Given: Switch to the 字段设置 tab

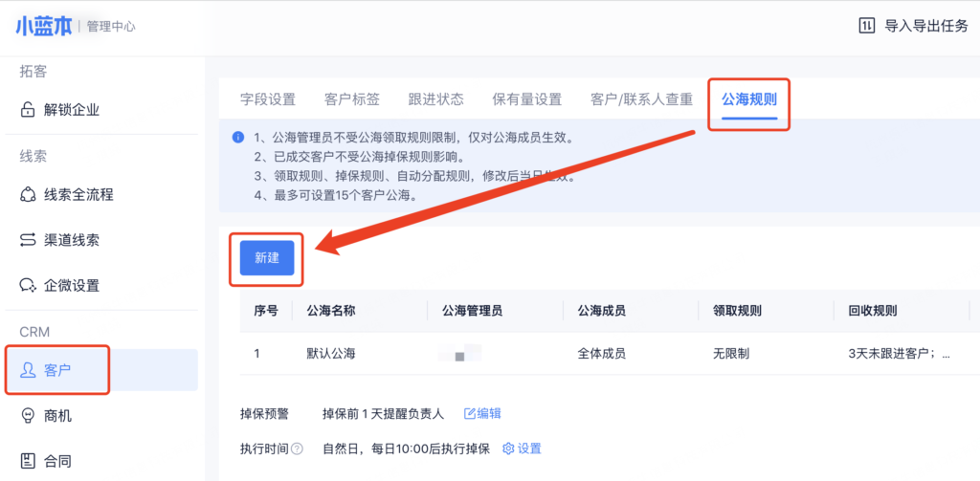Looking at the screenshot, I should tap(267, 99).
